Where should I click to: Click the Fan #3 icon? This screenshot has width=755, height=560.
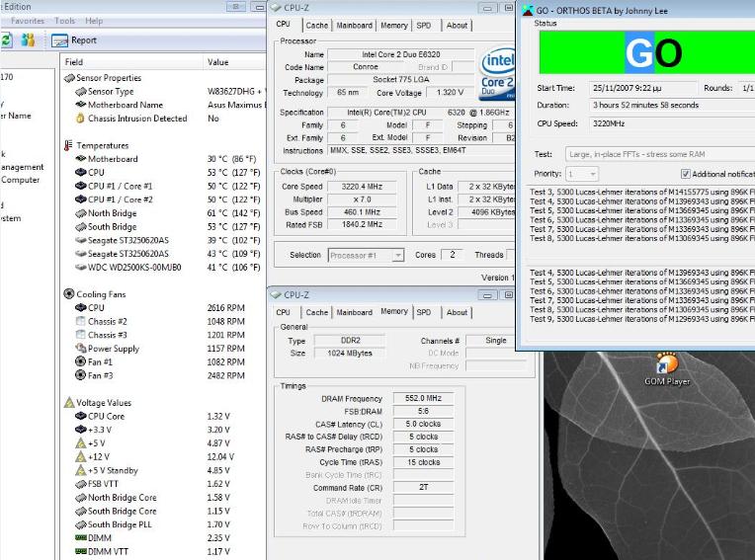coord(81,375)
